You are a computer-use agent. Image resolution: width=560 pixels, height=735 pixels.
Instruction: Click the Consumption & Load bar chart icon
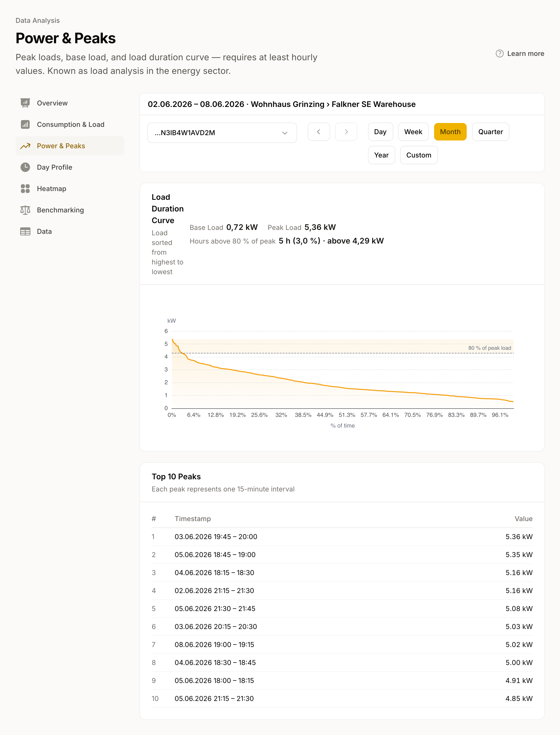point(25,124)
